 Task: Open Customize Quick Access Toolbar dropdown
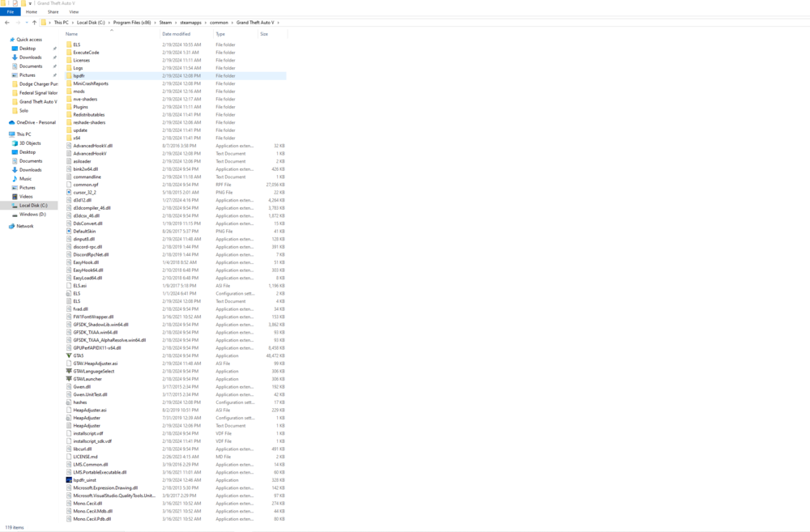point(30,3)
